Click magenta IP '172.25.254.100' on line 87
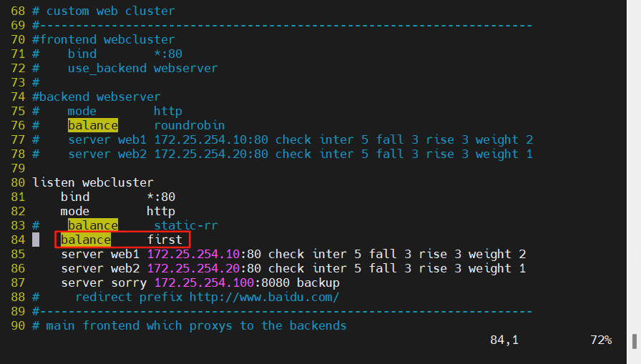 204,282
